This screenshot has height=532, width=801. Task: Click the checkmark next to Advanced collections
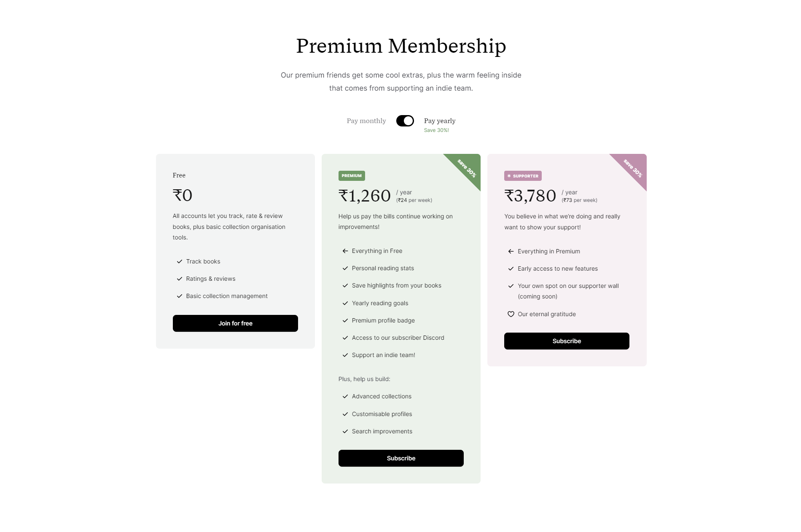tap(345, 396)
